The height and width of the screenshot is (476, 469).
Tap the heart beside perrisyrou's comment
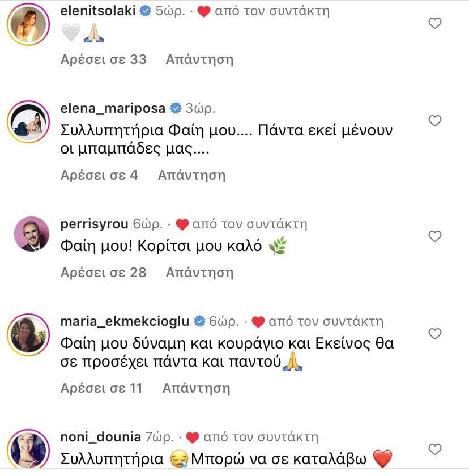click(434, 236)
